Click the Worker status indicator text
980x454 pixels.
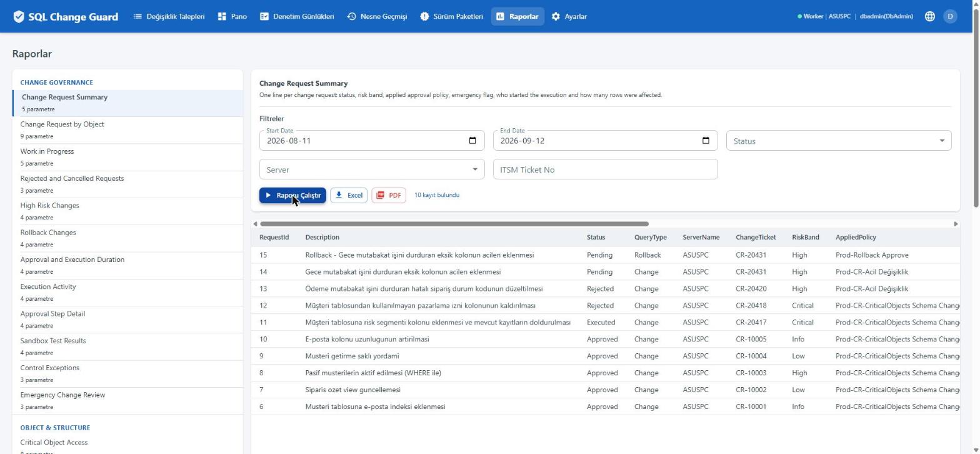[812, 17]
